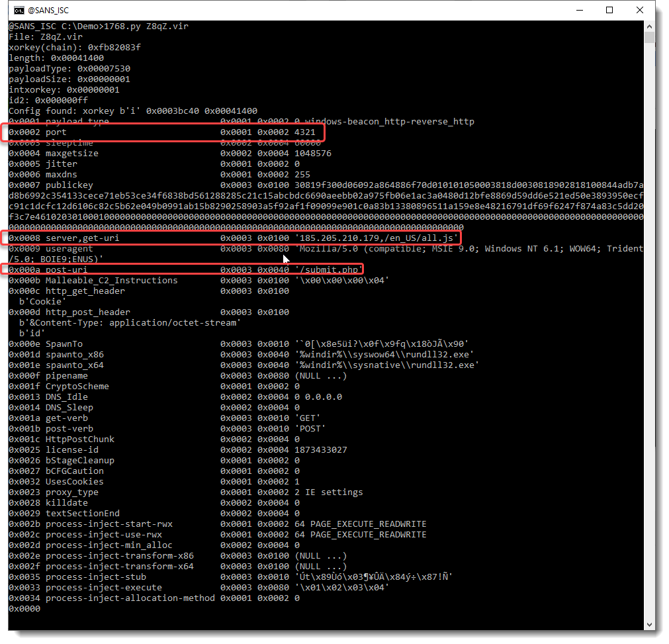Click the scrollbar up arrow
Viewport: 669px width, 644px height.
tap(649, 26)
